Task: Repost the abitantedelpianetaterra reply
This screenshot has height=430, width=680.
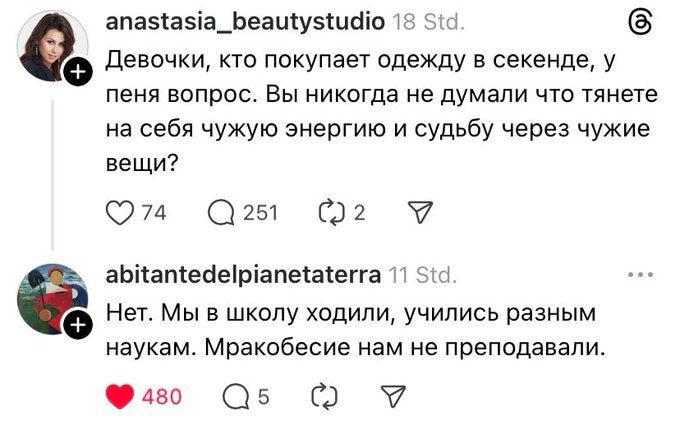Action: (x=326, y=397)
